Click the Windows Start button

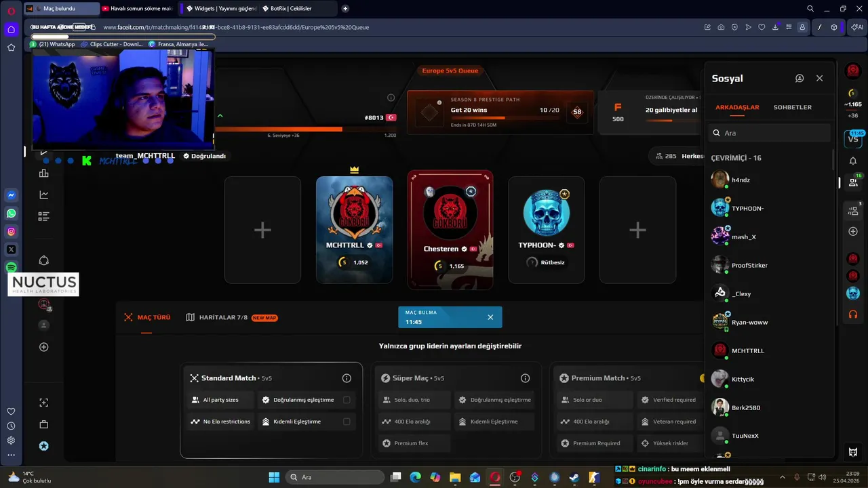point(274,477)
